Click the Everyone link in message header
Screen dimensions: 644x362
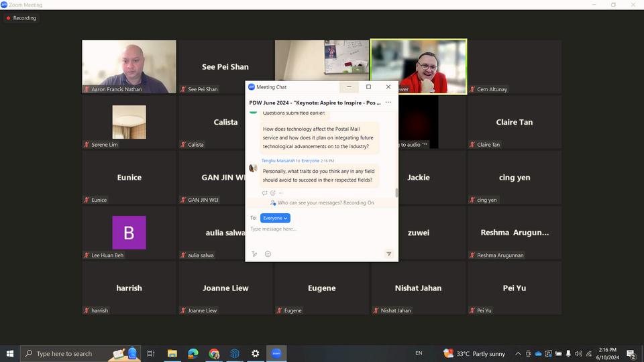tap(310, 160)
